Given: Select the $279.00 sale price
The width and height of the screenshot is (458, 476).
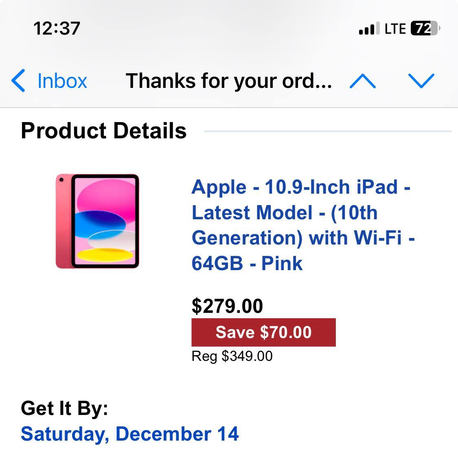Looking at the screenshot, I should 227,306.
